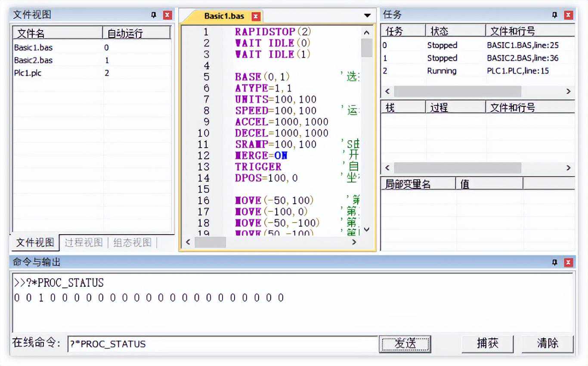Select Basic2.bas in the file list

click(34, 60)
